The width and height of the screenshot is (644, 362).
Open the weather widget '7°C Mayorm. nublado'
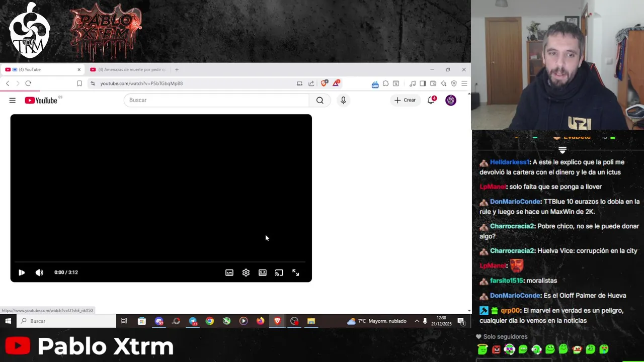pos(377,321)
